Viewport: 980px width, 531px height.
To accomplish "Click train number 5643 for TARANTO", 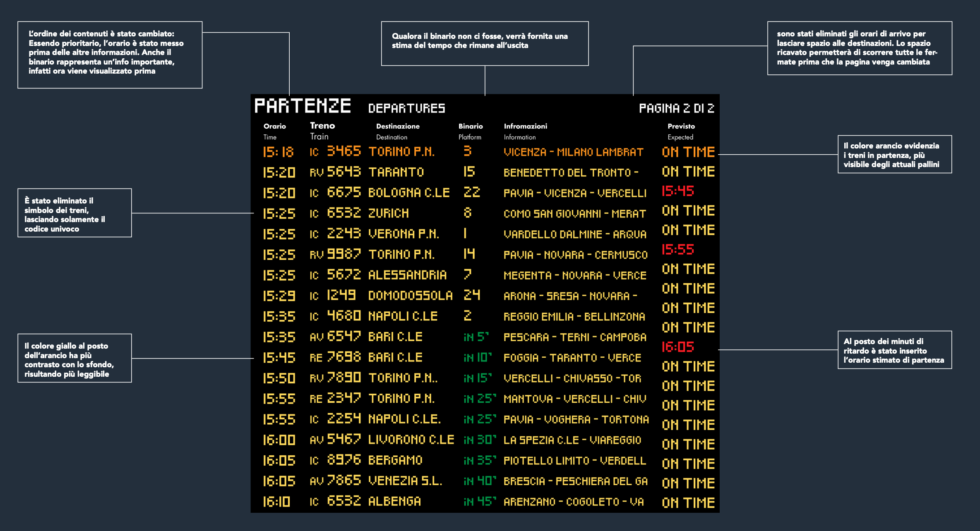I will [x=343, y=172].
